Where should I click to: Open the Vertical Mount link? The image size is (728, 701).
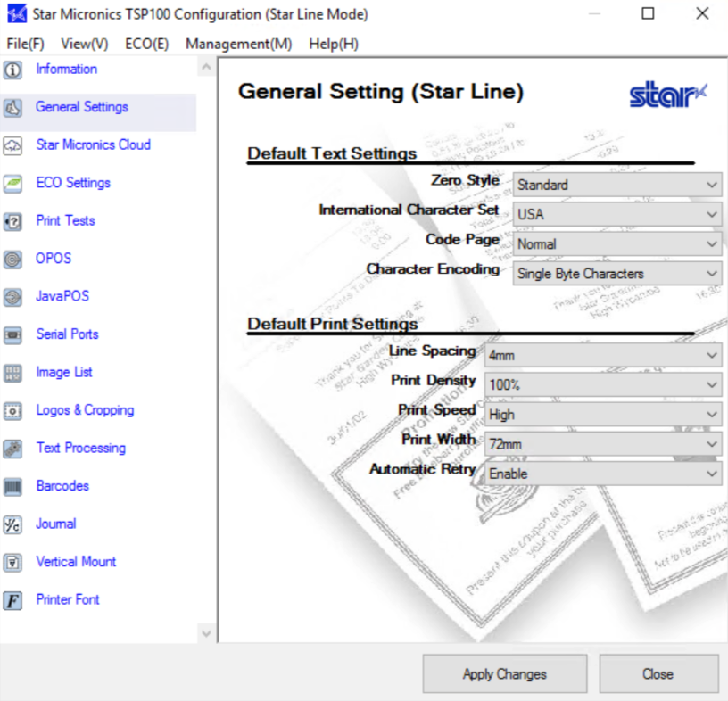76,562
